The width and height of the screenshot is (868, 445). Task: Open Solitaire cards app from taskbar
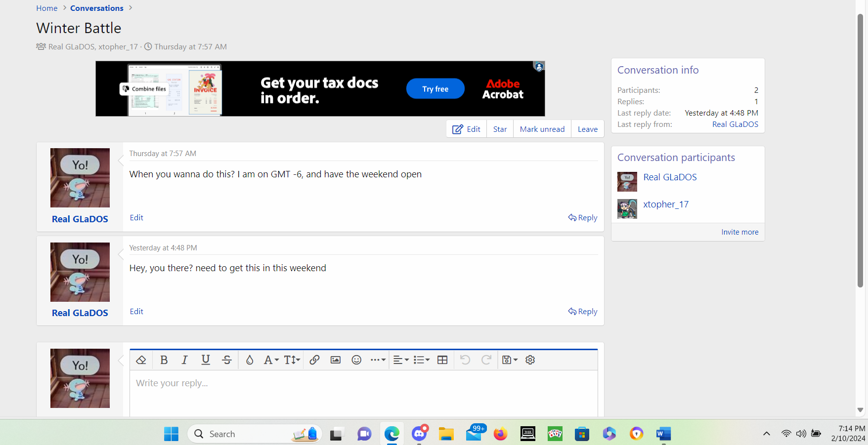[x=555, y=434]
